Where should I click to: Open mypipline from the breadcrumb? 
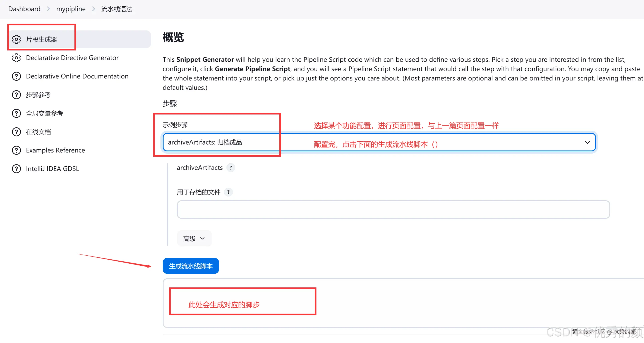tap(71, 8)
